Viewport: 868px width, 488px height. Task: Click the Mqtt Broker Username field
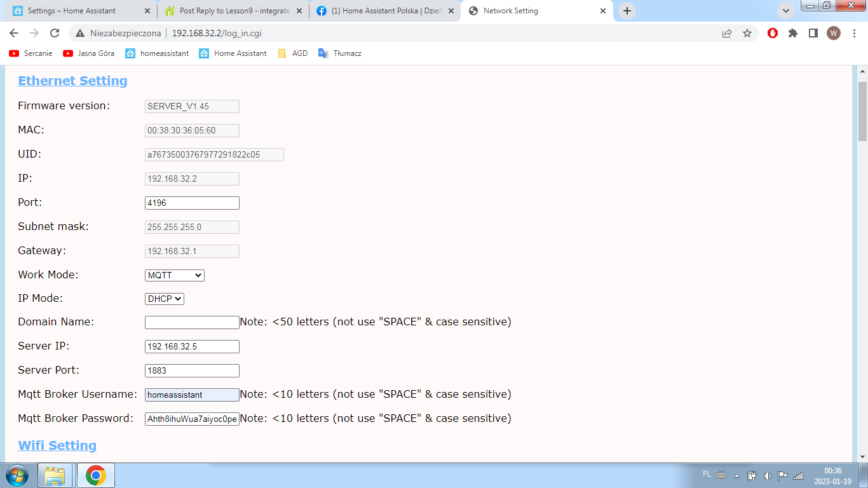pos(192,395)
